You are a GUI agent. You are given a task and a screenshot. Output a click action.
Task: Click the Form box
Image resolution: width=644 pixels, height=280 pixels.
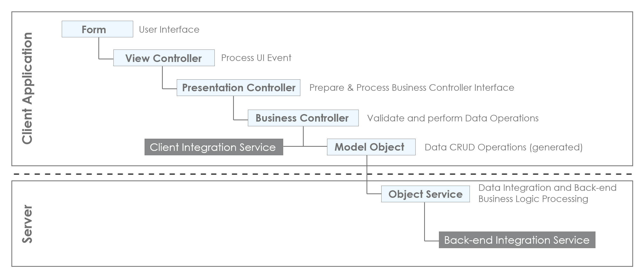pos(97,29)
